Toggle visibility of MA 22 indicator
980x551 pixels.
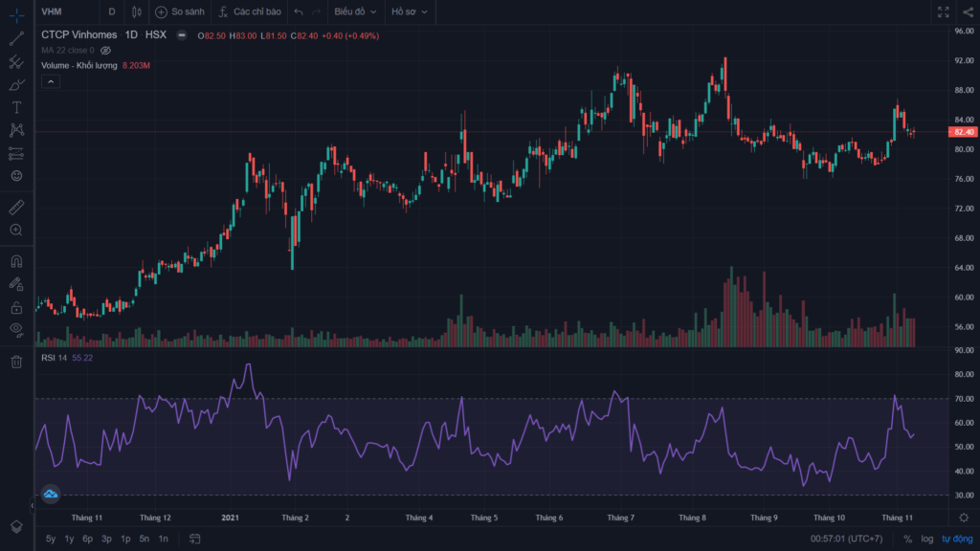[105, 51]
